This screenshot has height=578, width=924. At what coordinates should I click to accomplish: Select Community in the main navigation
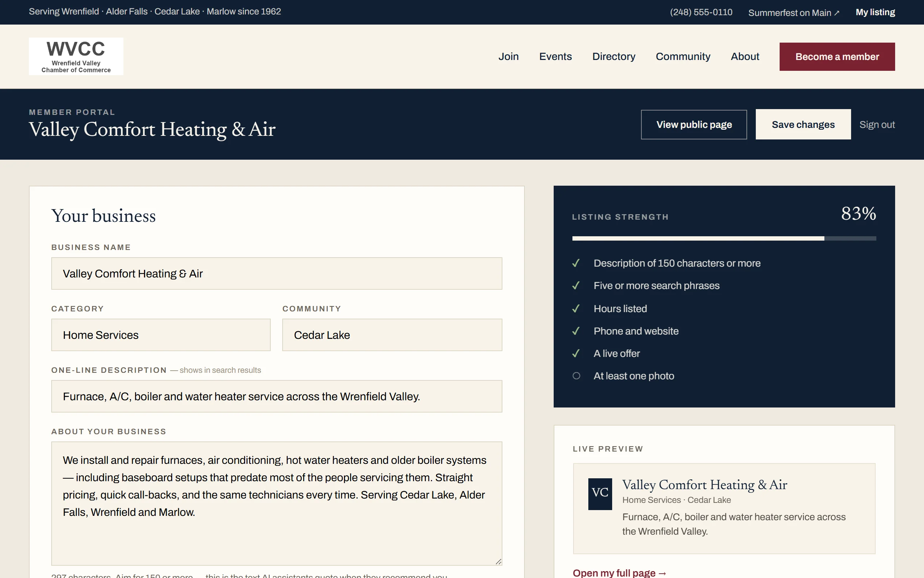pyautogui.click(x=683, y=57)
